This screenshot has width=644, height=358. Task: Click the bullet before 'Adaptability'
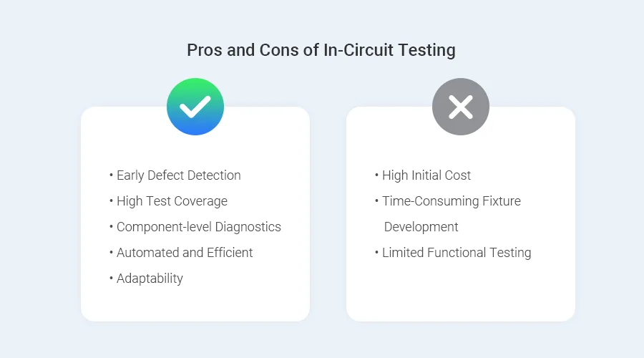point(112,279)
